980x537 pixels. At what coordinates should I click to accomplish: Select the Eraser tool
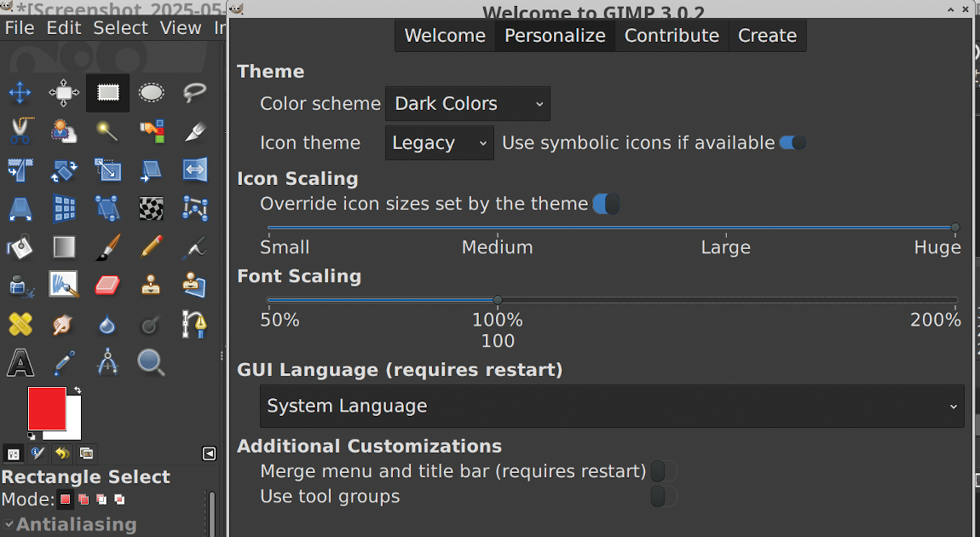tap(107, 286)
